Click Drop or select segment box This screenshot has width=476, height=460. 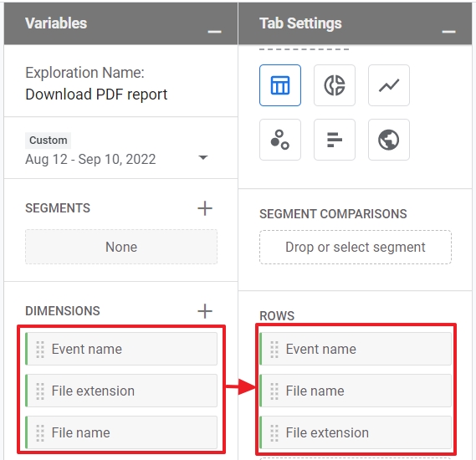[x=356, y=247]
